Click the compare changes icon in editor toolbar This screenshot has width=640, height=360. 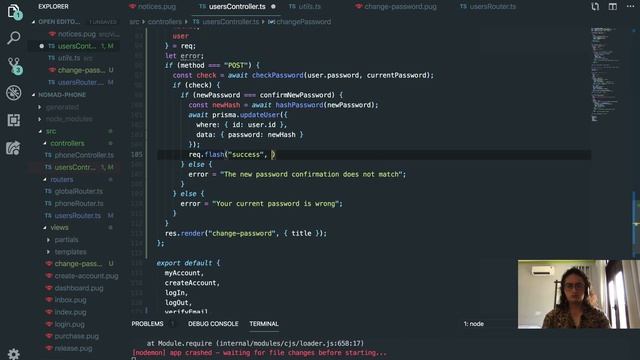click(595, 7)
